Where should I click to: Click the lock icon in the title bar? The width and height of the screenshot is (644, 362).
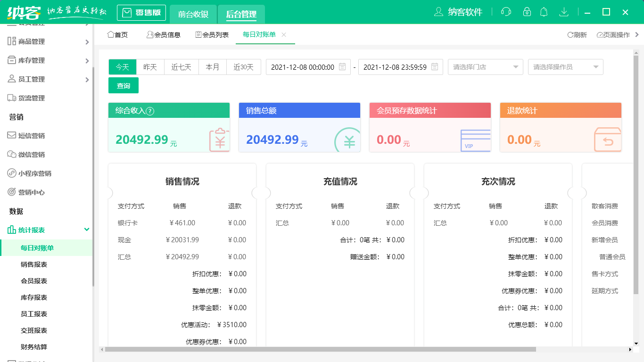pos(525,11)
